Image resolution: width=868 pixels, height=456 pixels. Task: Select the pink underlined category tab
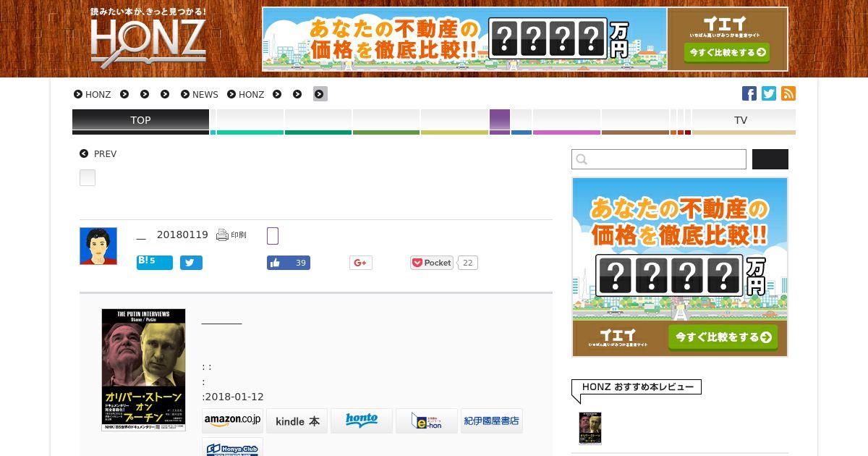click(566, 121)
